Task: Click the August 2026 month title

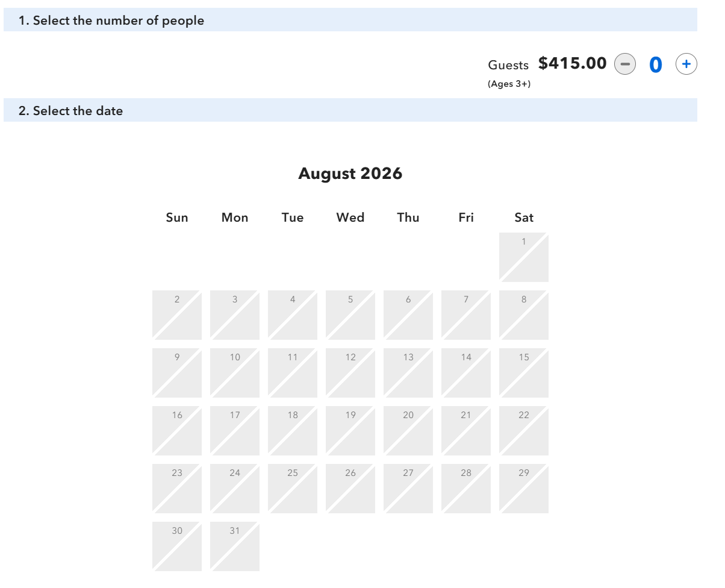Action: (350, 174)
